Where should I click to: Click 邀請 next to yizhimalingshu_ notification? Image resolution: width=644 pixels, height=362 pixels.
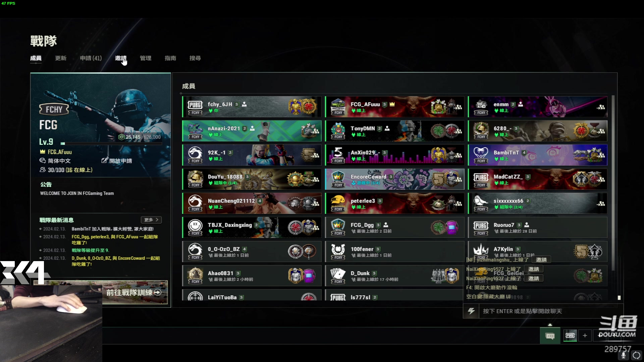(x=541, y=260)
